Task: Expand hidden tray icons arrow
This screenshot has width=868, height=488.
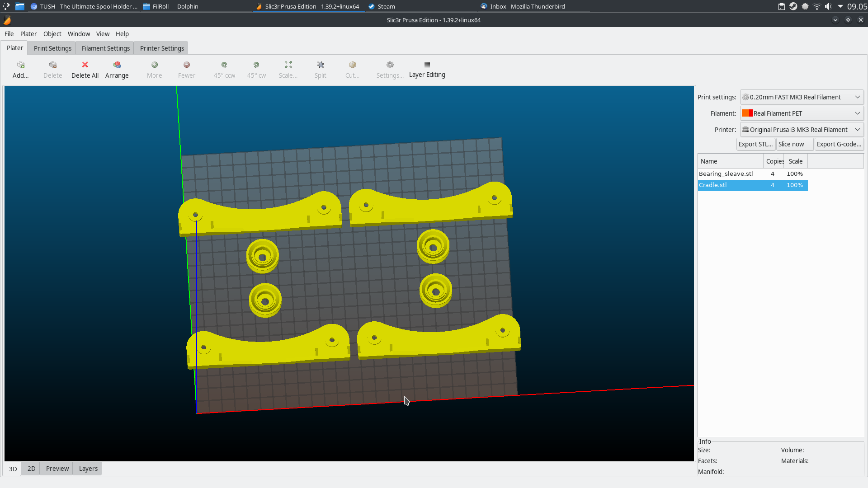Action: tap(840, 6)
